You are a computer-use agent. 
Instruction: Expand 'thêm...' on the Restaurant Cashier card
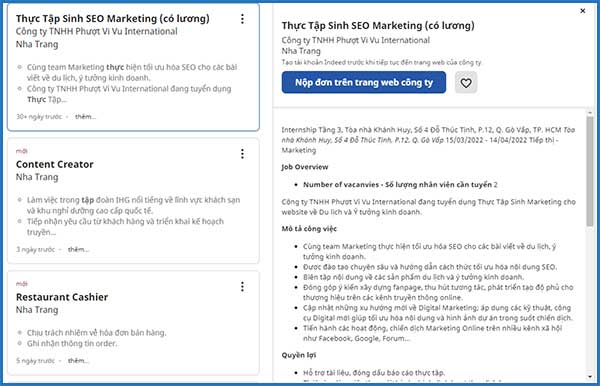pos(78,361)
